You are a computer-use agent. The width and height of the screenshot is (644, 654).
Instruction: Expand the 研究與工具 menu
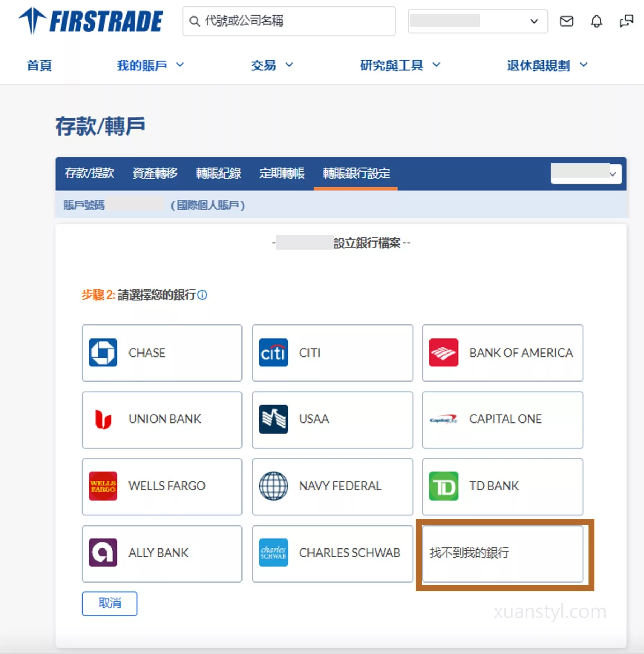point(400,65)
